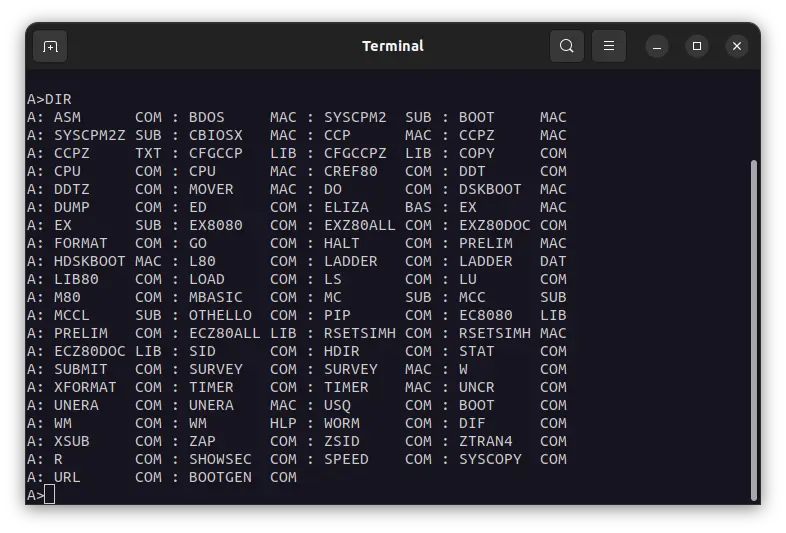Viewport: 786px width, 533px height.
Task: Open the hamburger main menu
Action: [609, 46]
